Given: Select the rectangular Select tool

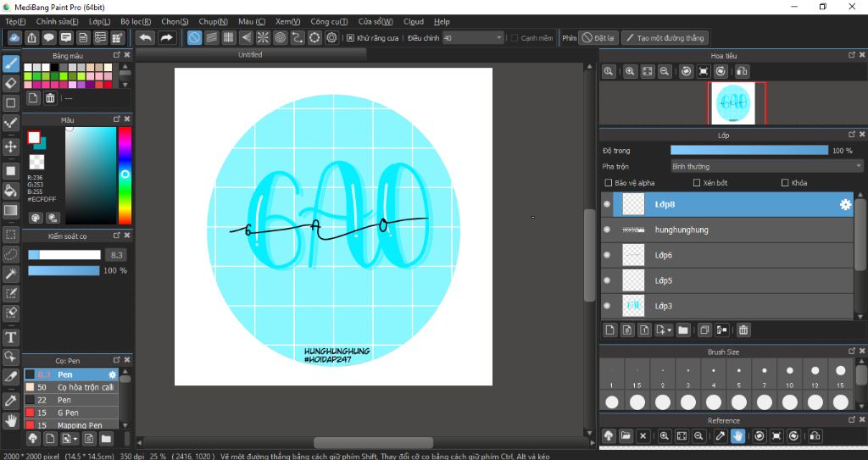Looking at the screenshot, I should point(10,235).
